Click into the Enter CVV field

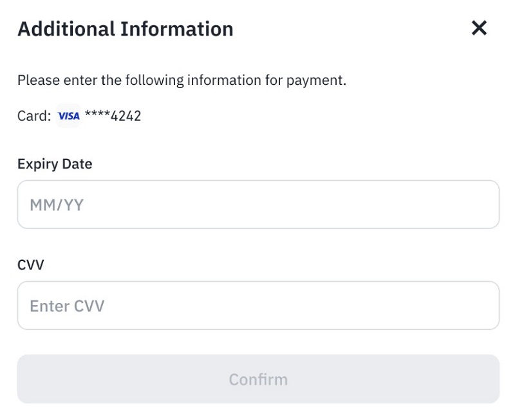tap(258, 306)
